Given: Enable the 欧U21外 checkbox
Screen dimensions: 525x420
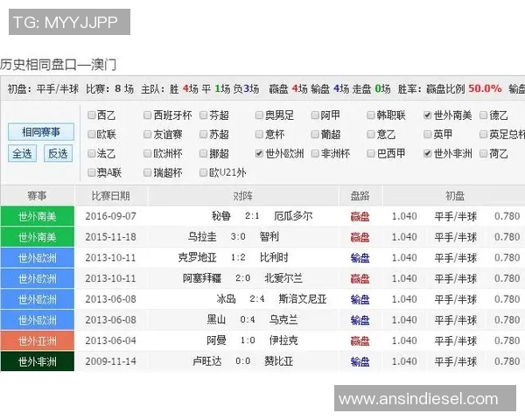Looking at the screenshot, I should pos(202,172).
